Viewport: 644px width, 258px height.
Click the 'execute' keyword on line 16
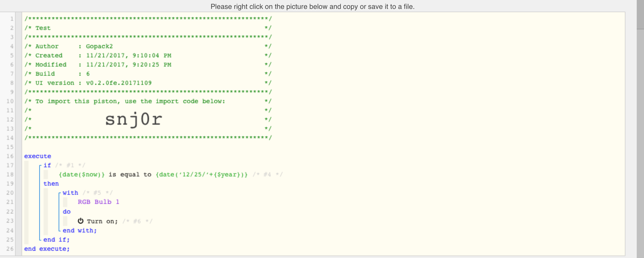pos(38,156)
